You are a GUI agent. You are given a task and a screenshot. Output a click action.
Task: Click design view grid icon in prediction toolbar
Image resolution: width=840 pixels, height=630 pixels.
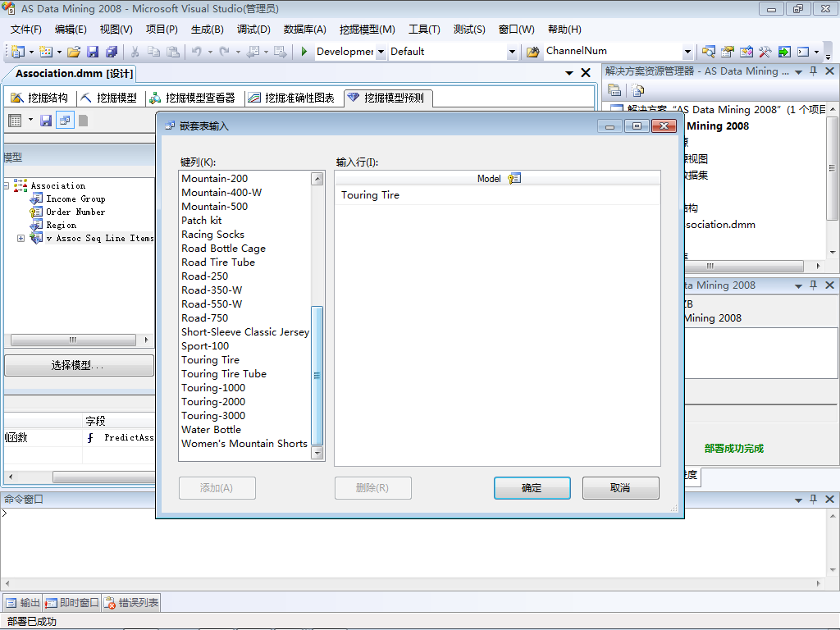click(x=15, y=121)
